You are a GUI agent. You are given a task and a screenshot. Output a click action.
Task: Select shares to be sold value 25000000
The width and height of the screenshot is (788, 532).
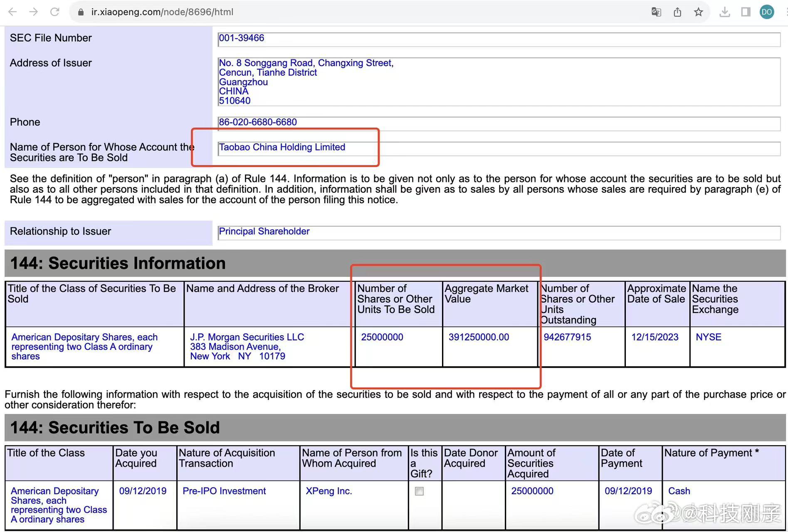click(x=382, y=337)
